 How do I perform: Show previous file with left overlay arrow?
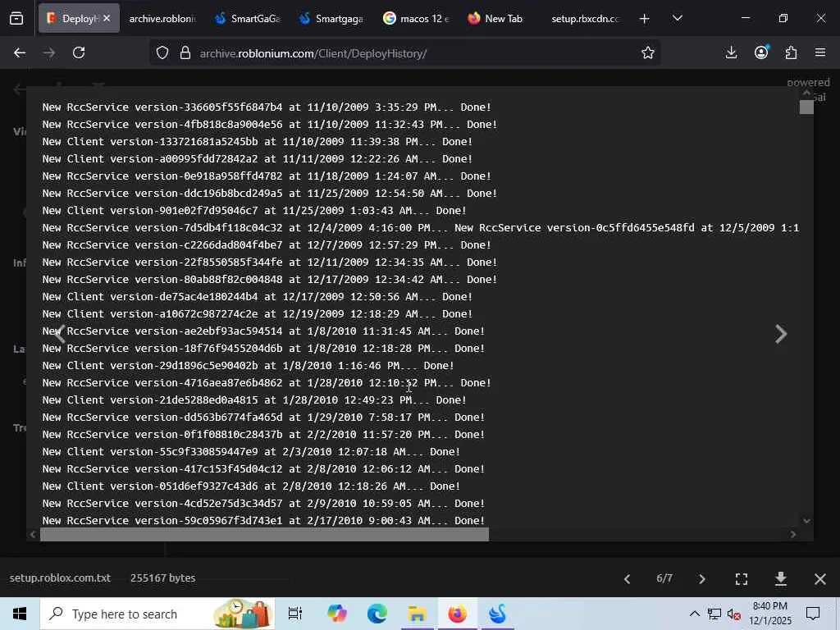click(60, 334)
